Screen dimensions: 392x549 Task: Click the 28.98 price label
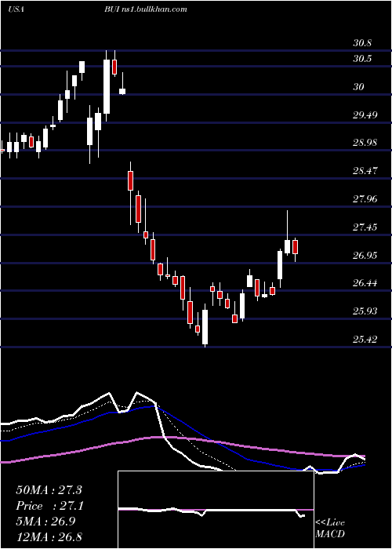click(365, 143)
